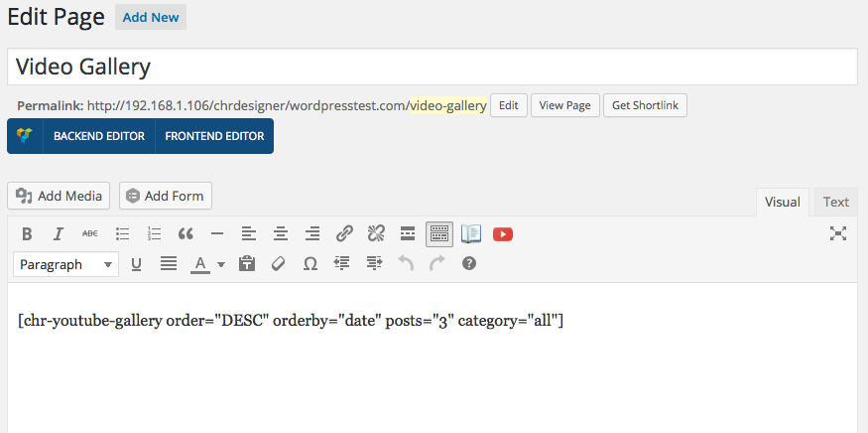Click Add New page button
Screen dimensions: 868x433
(x=151, y=17)
